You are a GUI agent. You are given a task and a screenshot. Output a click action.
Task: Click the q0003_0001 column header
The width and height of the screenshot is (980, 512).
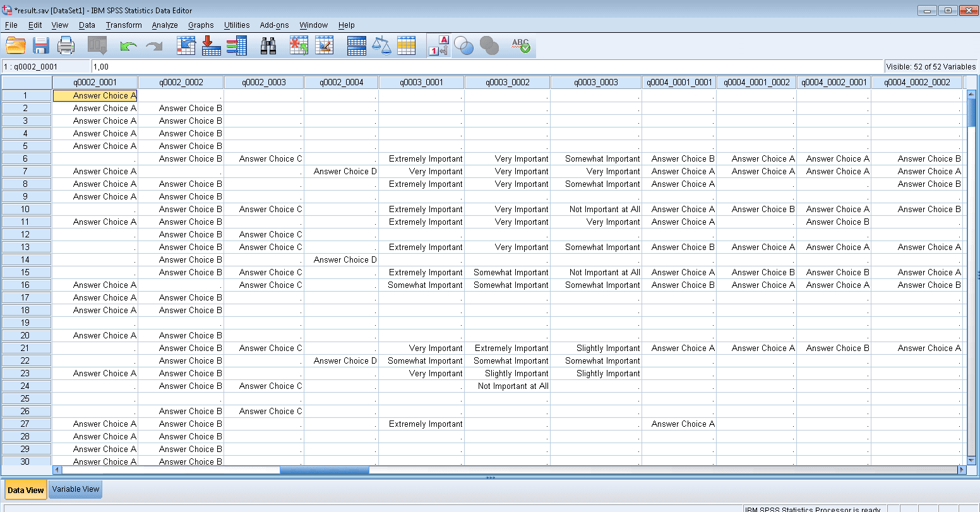(421, 82)
